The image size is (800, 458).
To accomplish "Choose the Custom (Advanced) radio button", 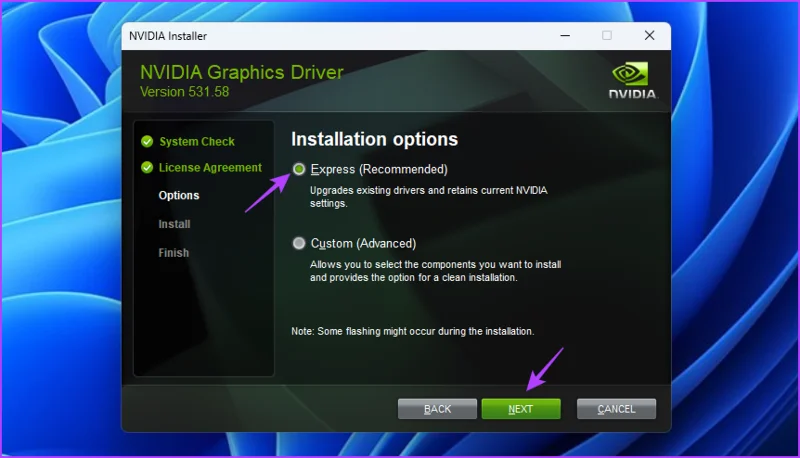I will pyautogui.click(x=299, y=243).
